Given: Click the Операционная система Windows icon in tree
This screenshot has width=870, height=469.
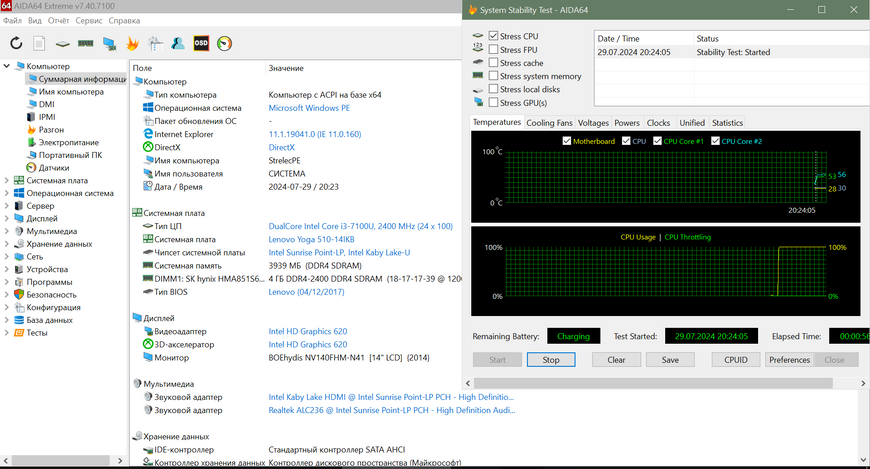Looking at the screenshot, I should 19,193.
